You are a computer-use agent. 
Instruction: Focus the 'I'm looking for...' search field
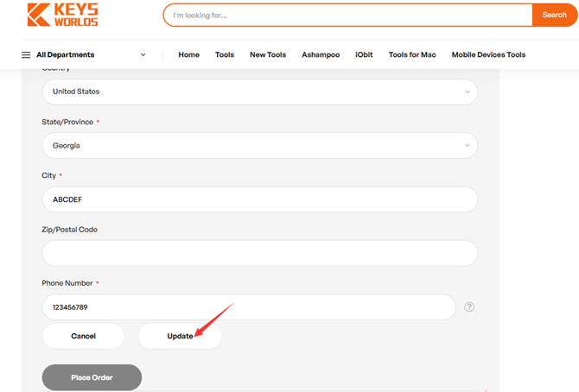tap(348, 16)
